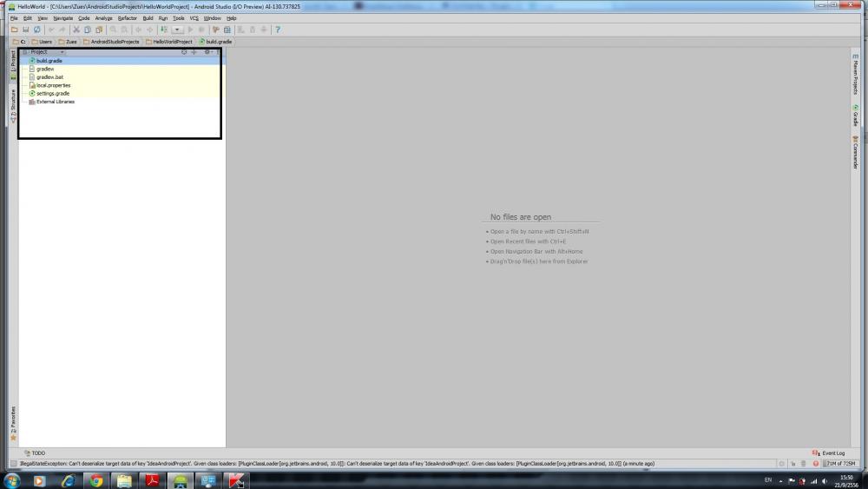The height and width of the screenshot is (489, 868).
Task: Open the Event Log
Action: [829, 453]
